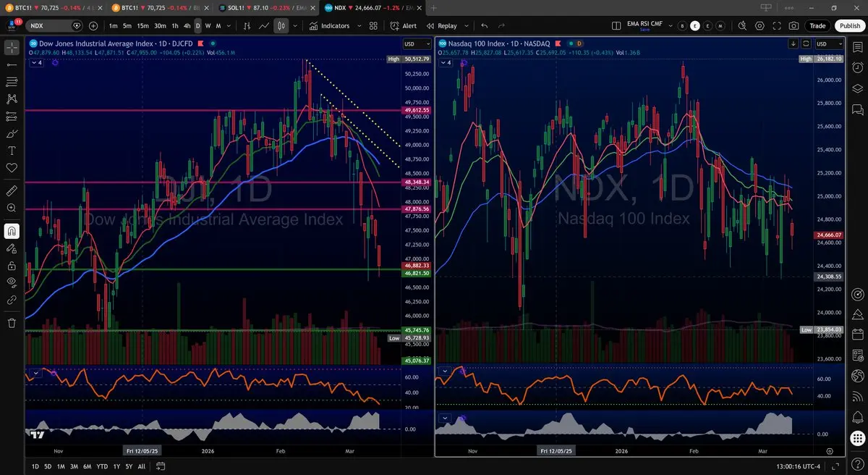Open the chats panel icon
This screenshot has width=868, height=475.
click(x=857, y=109)
